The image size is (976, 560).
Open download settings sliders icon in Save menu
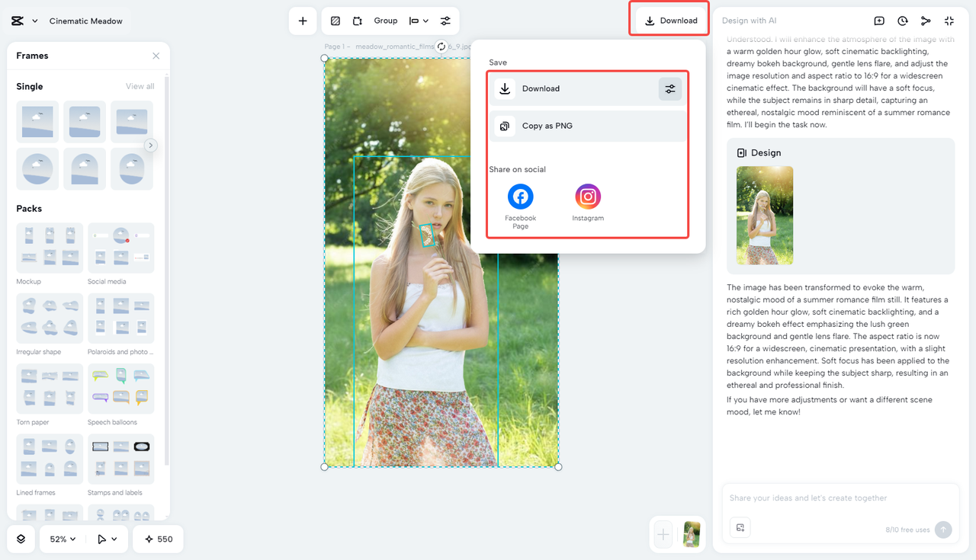pos(670,89)
